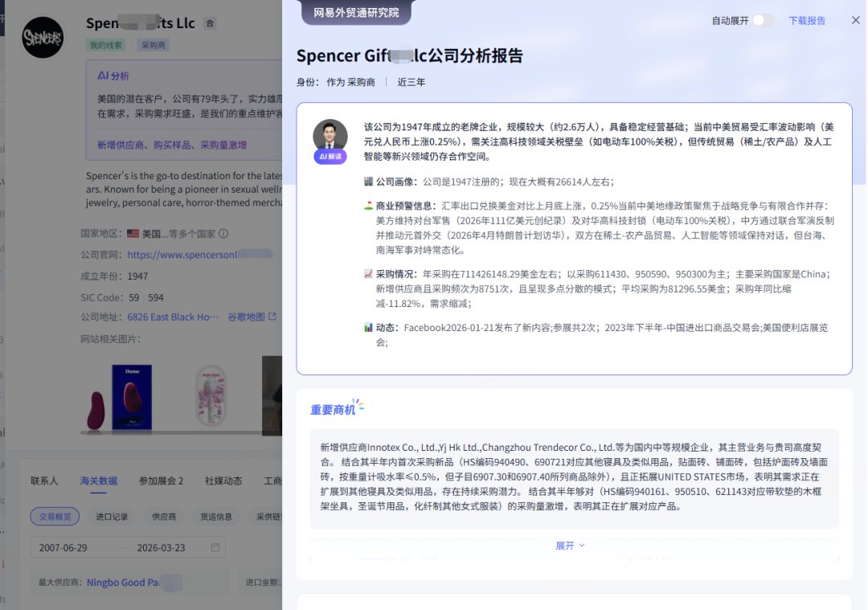868x610 pixels.
Task: Open the 参加展会 2 tab
Action: point(161,481)
